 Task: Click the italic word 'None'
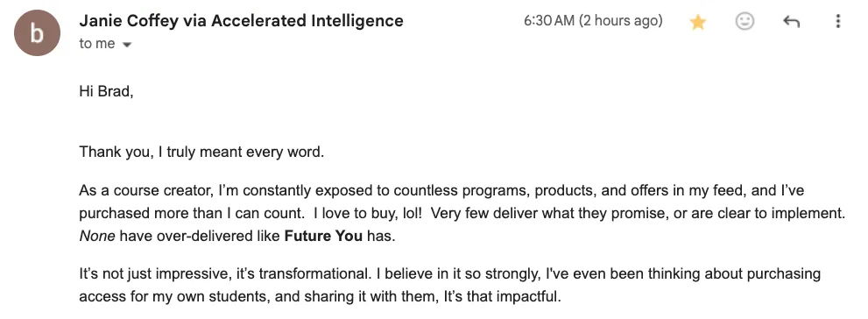(97, 237)
